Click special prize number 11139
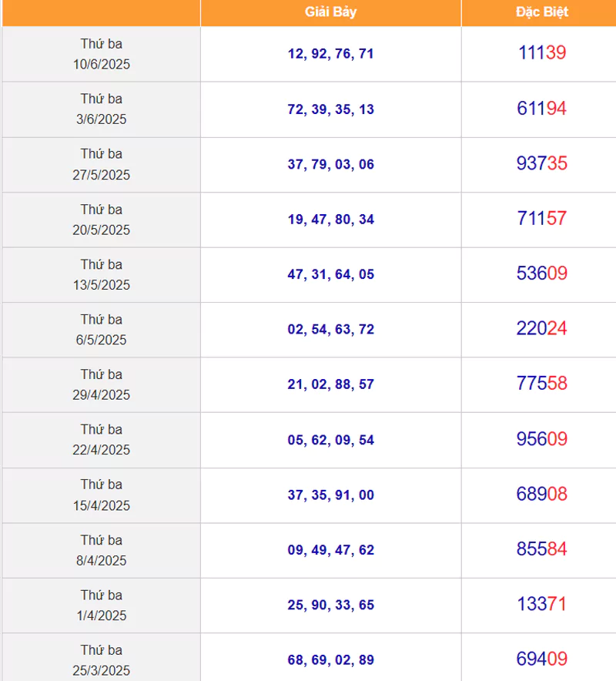The image size is (616, 681). click(x=542, y=53)
